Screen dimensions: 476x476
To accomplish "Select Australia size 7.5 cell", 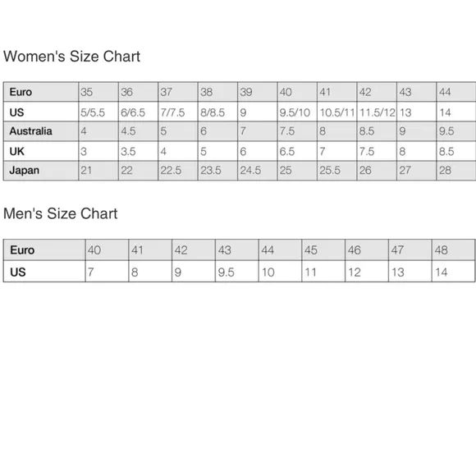I will (x=297, y=131).
